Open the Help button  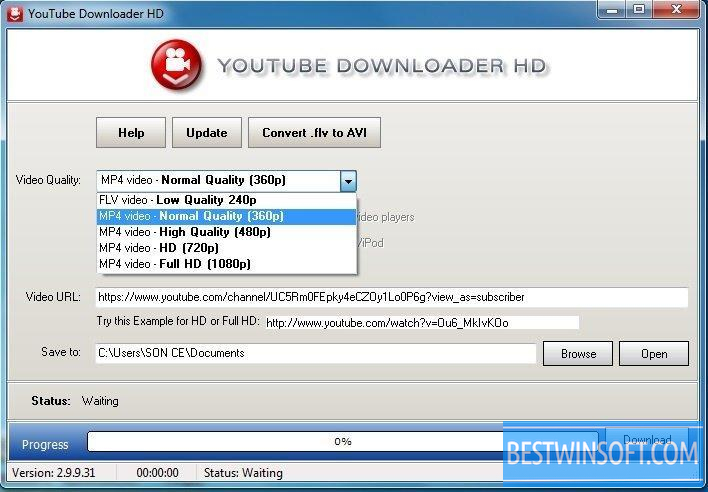131,133
